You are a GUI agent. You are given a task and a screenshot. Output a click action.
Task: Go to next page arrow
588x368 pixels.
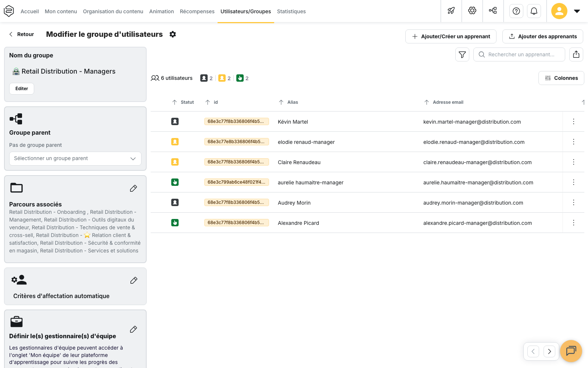coord(549,351)
